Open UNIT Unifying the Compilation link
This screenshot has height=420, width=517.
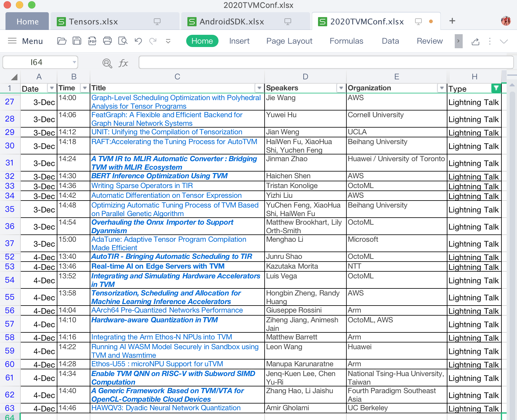pos(167,132)
